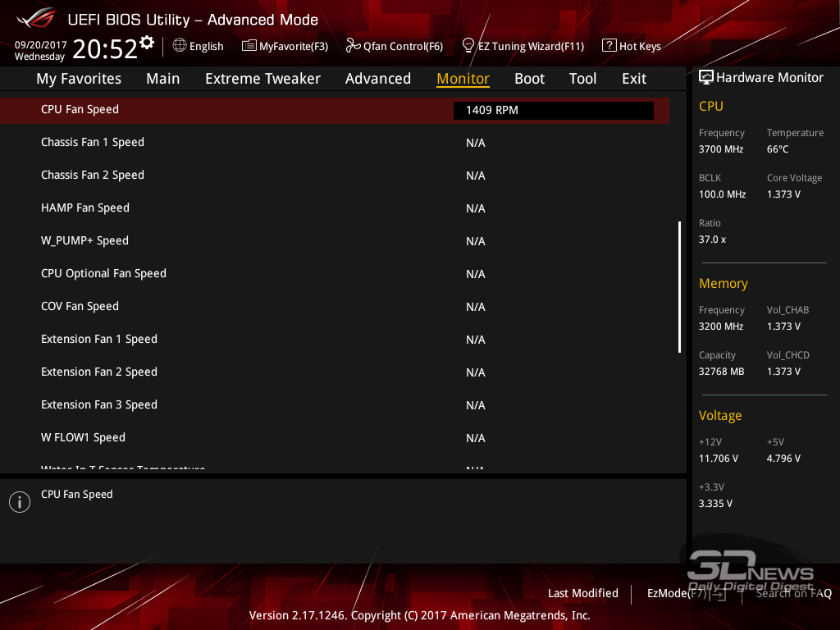Go to the Advanced tab
This screenshot has width=840, height=630.
pyautogui.click(x=377, y=79)
